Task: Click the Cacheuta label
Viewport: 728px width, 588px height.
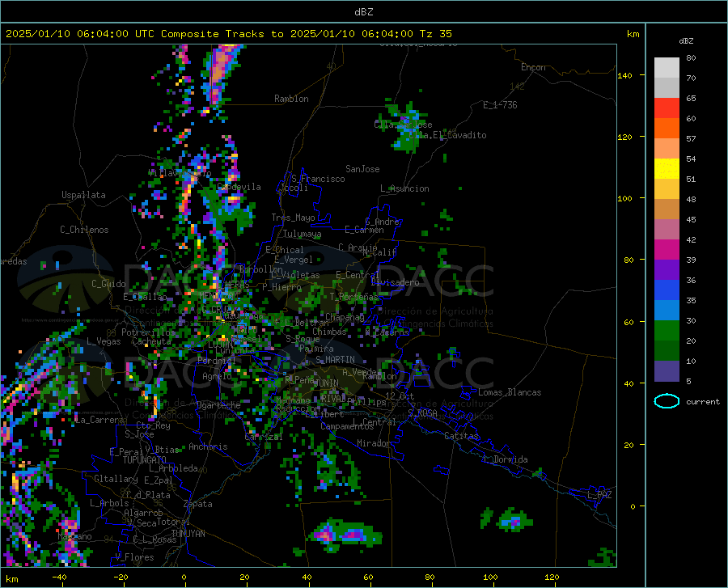Action: 151,341
